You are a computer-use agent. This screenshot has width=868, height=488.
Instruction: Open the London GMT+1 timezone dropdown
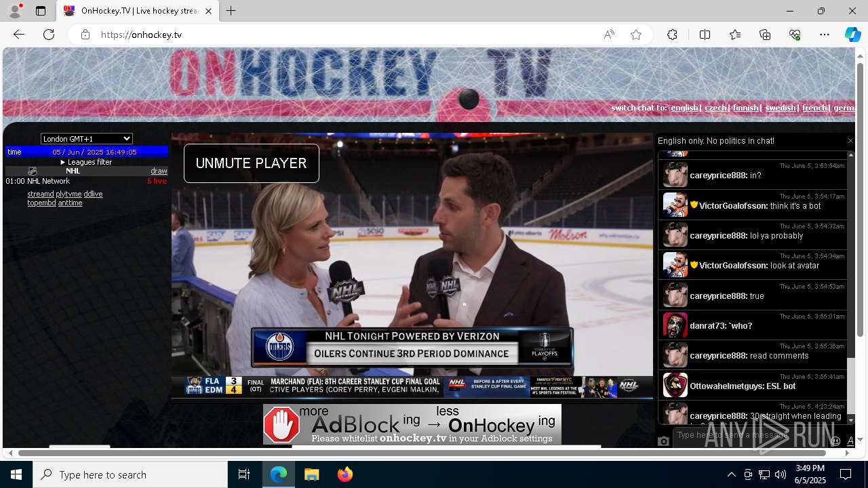click(87, 139)
